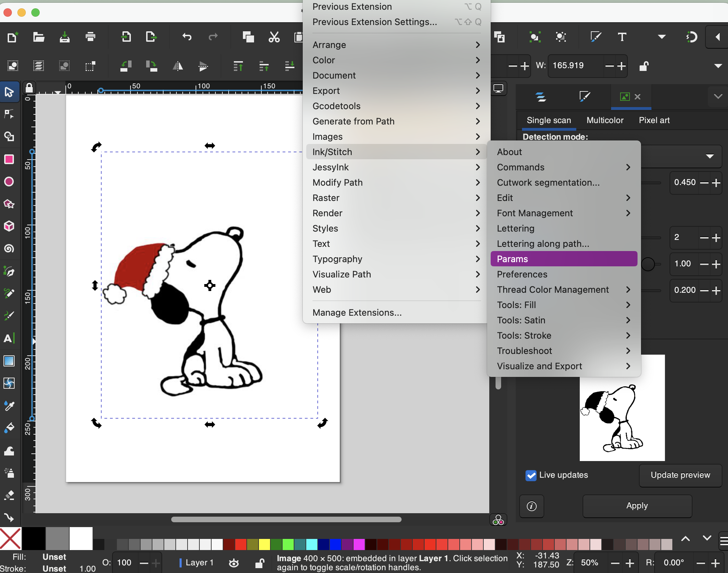Close the Trace Bitmap tab
The image size is (728, 573).
point(638,97)
